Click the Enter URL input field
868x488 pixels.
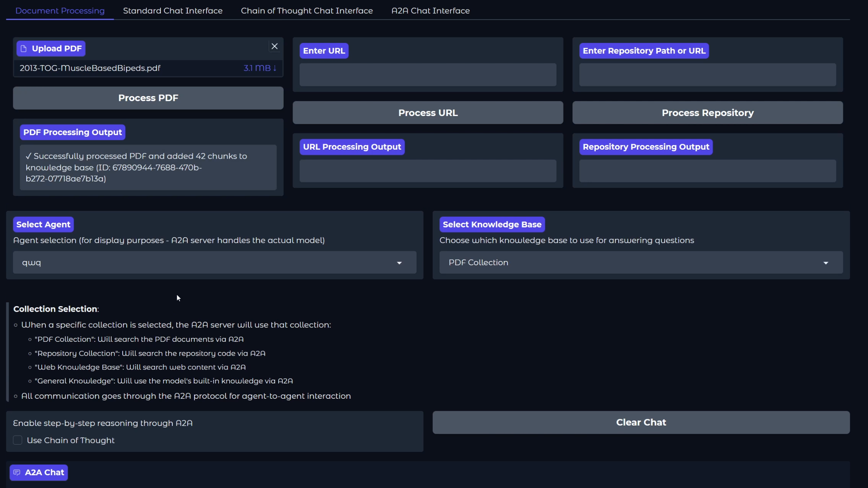(x=428, y=75)
